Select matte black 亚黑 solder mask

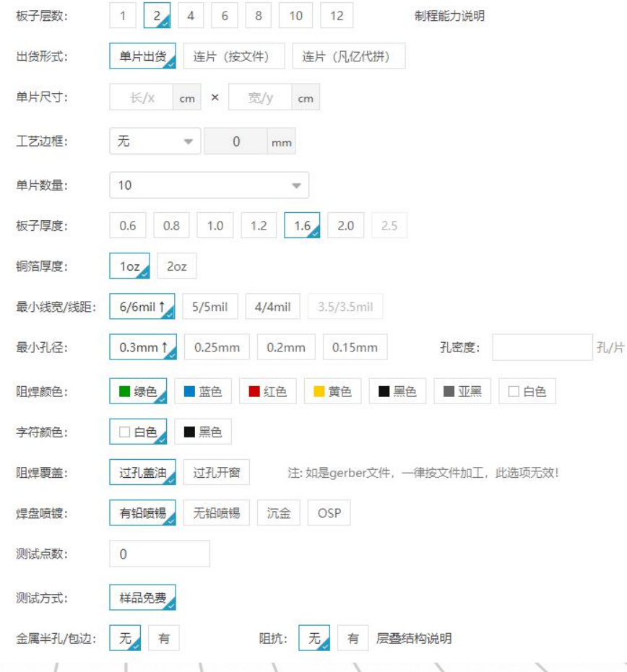pos(462,391)
